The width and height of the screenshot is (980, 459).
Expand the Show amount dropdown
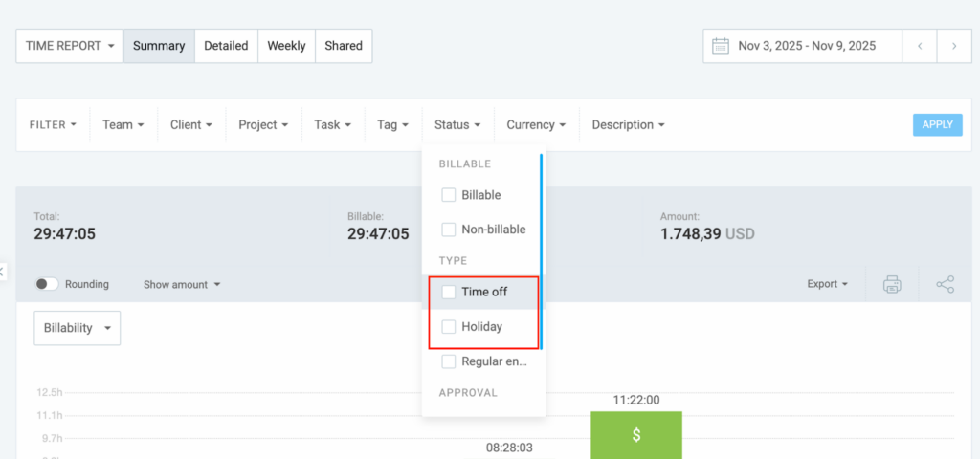[x=182, y=284]
